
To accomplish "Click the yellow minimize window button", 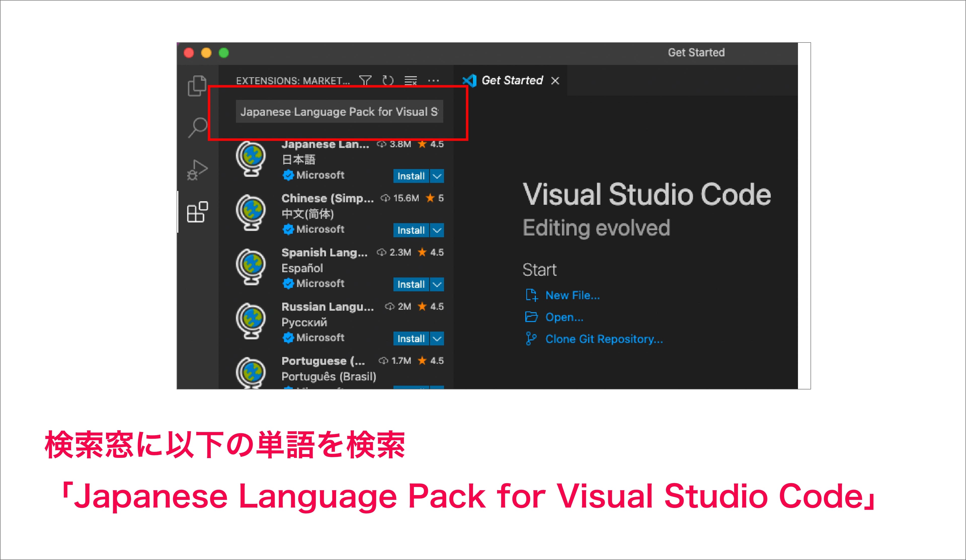I will 206,53.
